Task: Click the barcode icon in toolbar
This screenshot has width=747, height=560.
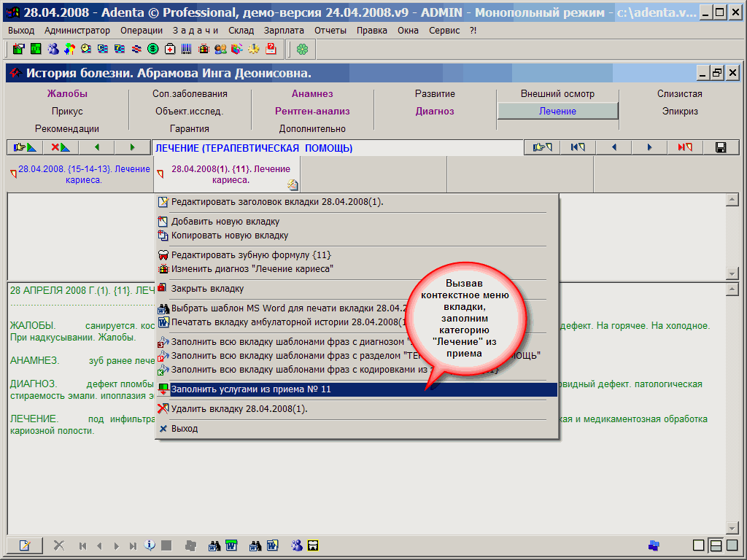Action: tap(187, 49)
